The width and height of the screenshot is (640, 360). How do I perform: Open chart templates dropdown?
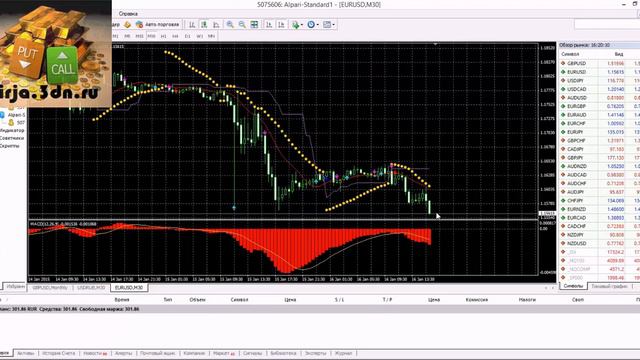click(329, 24)
